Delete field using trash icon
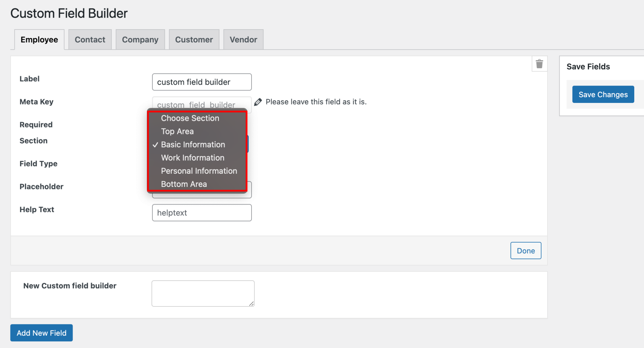 point(539,64)
